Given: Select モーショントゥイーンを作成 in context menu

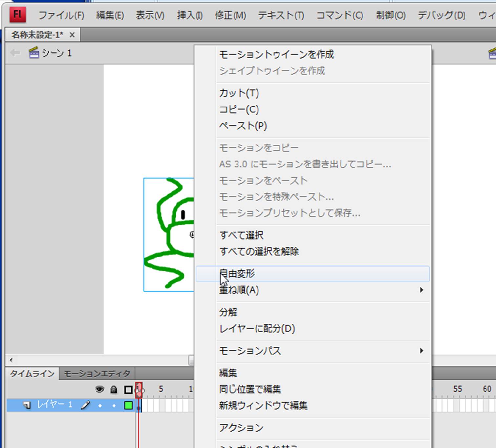Looking at the screenshot, I should [276, 54].
